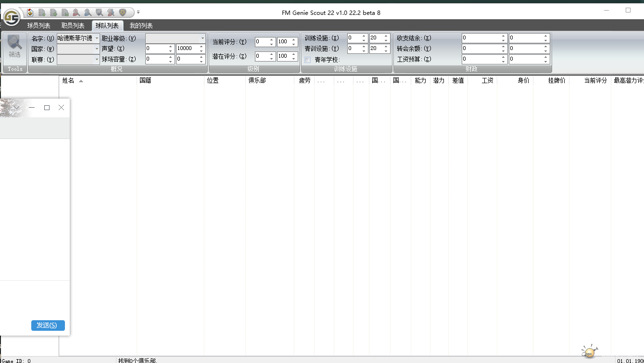
Task: Sort by the 姓名 column header
Action: [68, 81]
